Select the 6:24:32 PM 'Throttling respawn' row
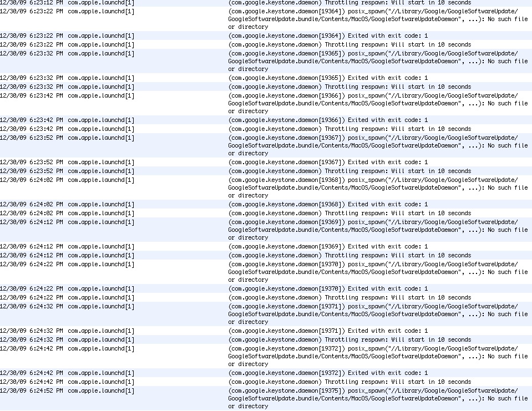Screen dimensions: 532x411 tap(266, 339)
